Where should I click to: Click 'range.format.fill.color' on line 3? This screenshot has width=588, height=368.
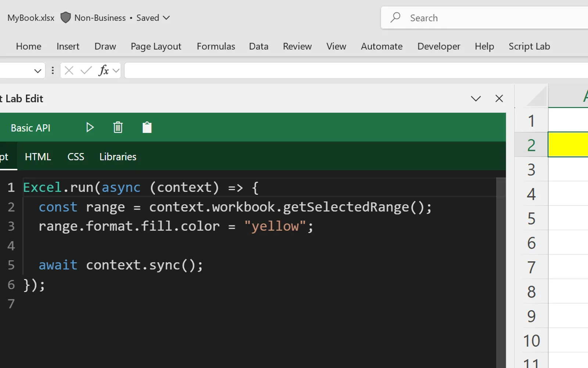(x=129, y=226)
